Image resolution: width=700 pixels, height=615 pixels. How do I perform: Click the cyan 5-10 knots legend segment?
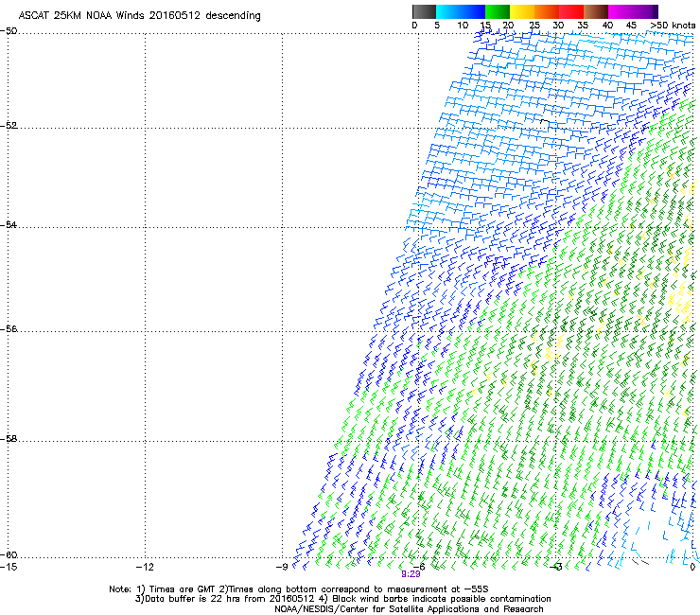coord(448,11)
